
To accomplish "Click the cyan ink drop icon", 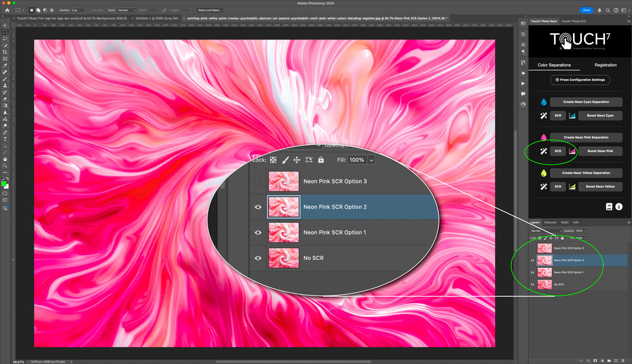I will coord(543,102).
